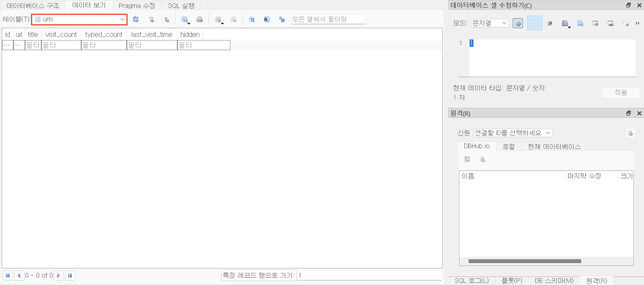Viewport: 644px width, 285px height.
Task: Print the table using printer icon
Action: (199, 19)
